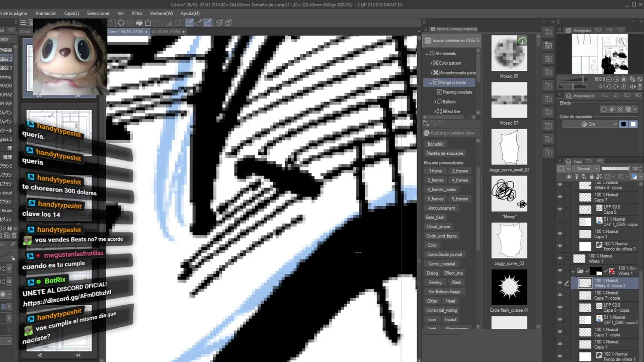
Task: Select the "Messy" scribble material thumbnail
Action: pyautogui.click(x=509, y=194)
